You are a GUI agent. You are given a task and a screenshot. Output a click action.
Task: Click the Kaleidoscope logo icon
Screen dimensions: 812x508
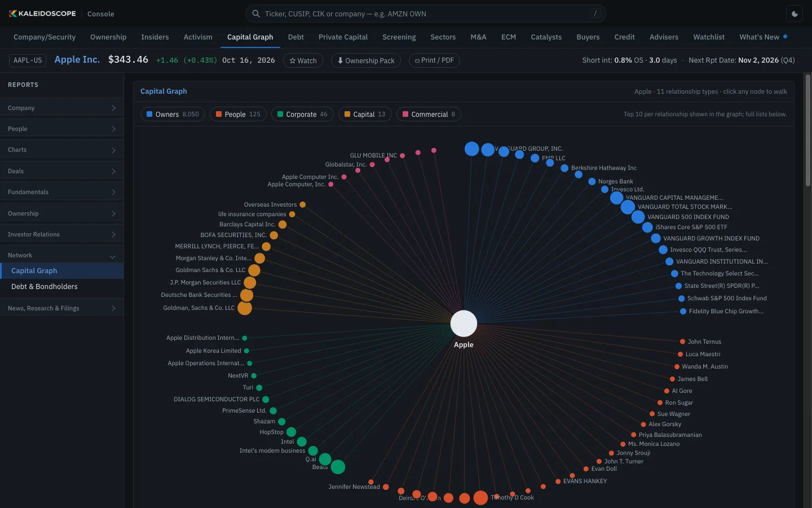click(x=12, y=14)
